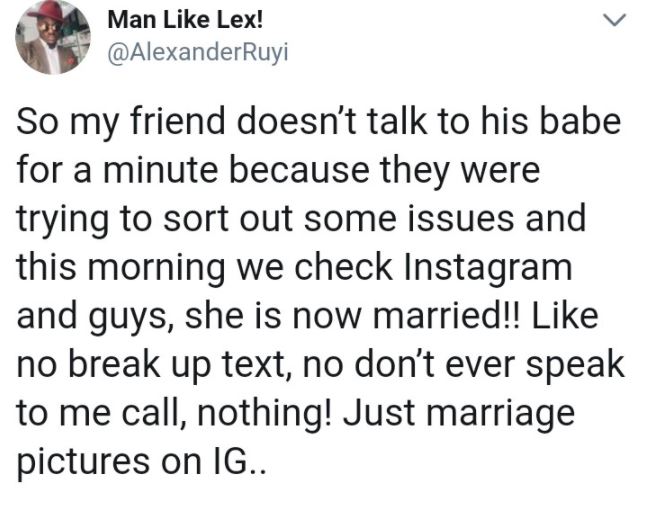Click the word check before Instagram

[344, 268]
